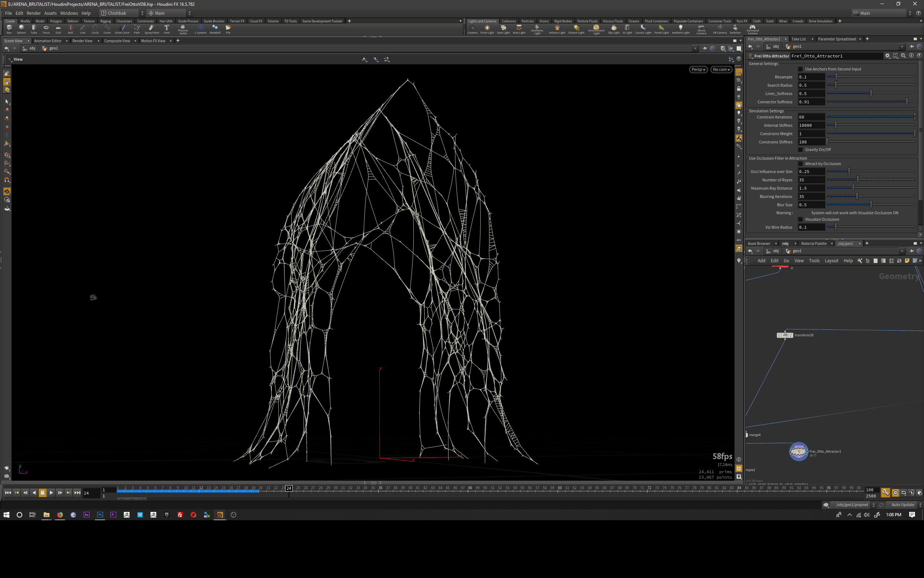Viewport: 924px width, 578px height.
Task: Open the Windows menu
Action: 69,13
